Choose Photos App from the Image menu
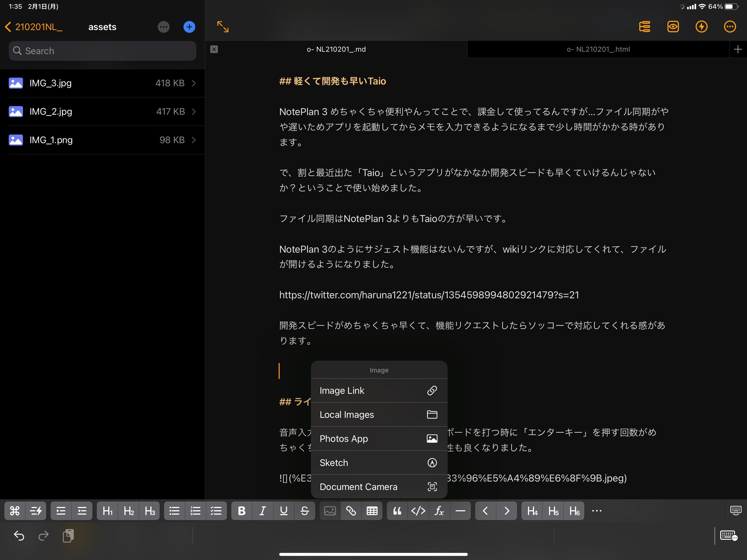Screen dimensions: 747x560 379,438
